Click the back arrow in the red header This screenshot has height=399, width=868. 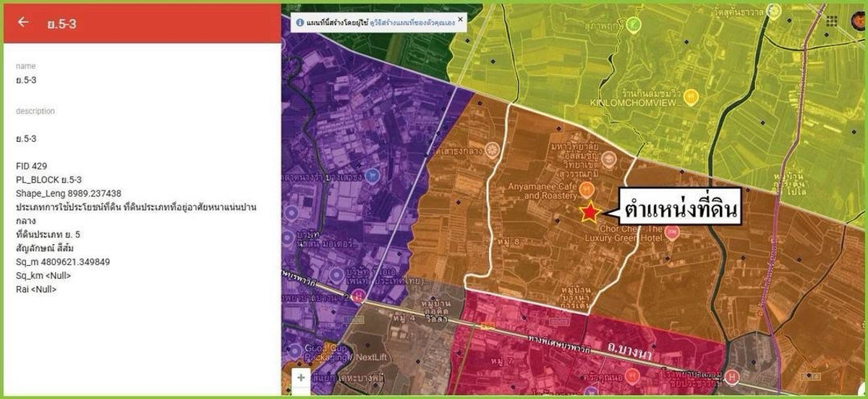click(x=23, y=22)
